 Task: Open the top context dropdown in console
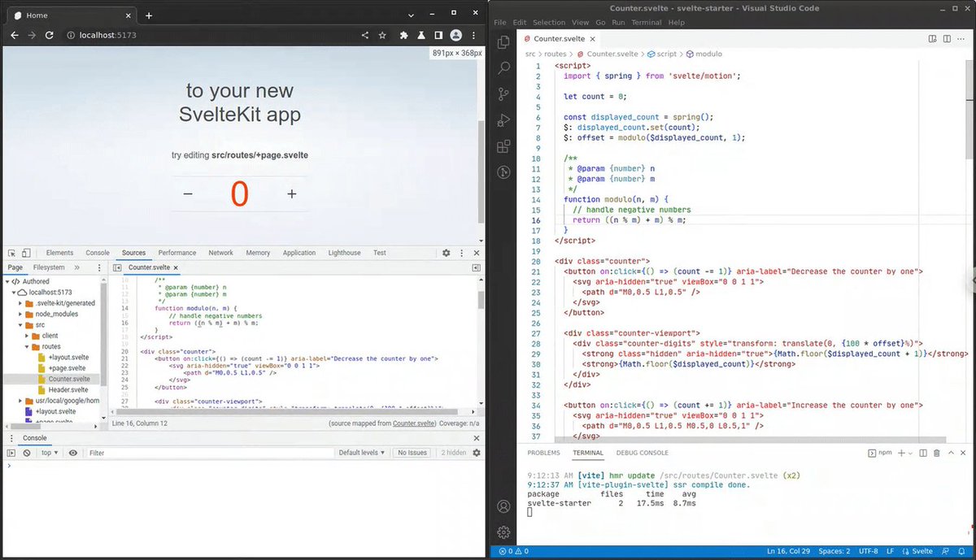pyautogui.click(x=50, y=453)
